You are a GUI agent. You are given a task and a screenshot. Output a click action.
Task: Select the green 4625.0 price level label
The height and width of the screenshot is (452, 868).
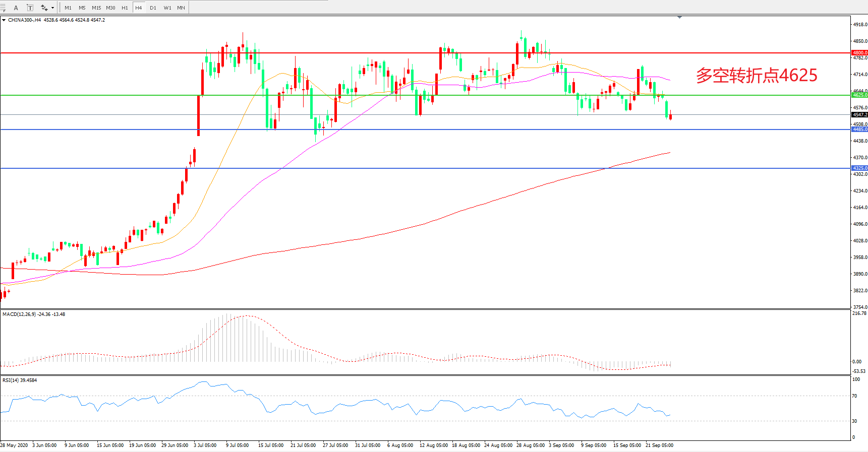tap(859, 95)
